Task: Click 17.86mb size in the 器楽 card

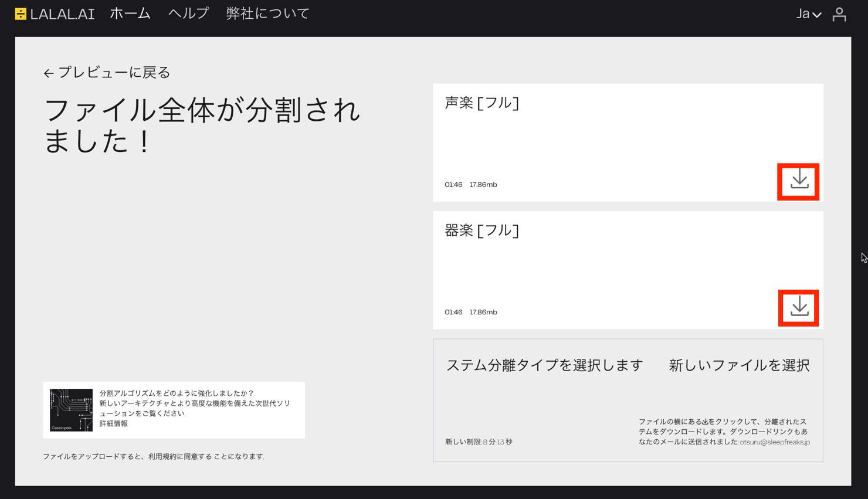Action: tap(483, 313)
